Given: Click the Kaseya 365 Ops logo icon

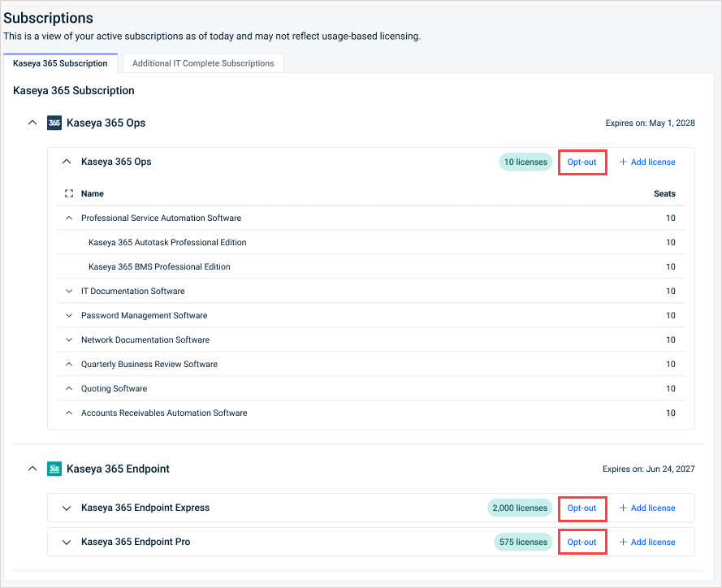Looking at the screenshot, I should pos(54,123).
